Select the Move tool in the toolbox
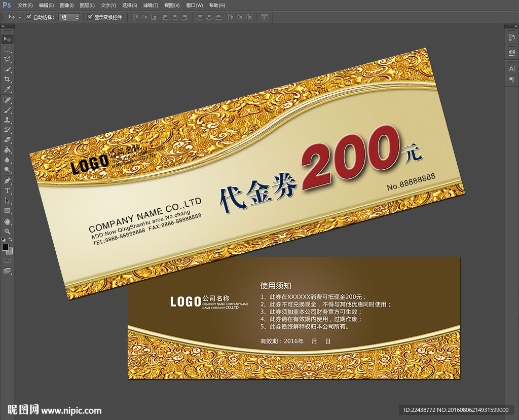 tap(7, 40)
